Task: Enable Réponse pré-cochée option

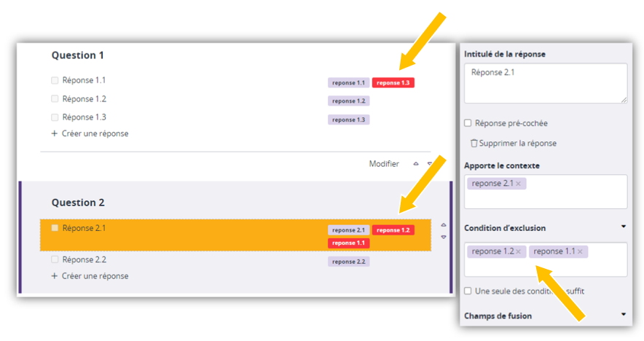Action: 468,124
